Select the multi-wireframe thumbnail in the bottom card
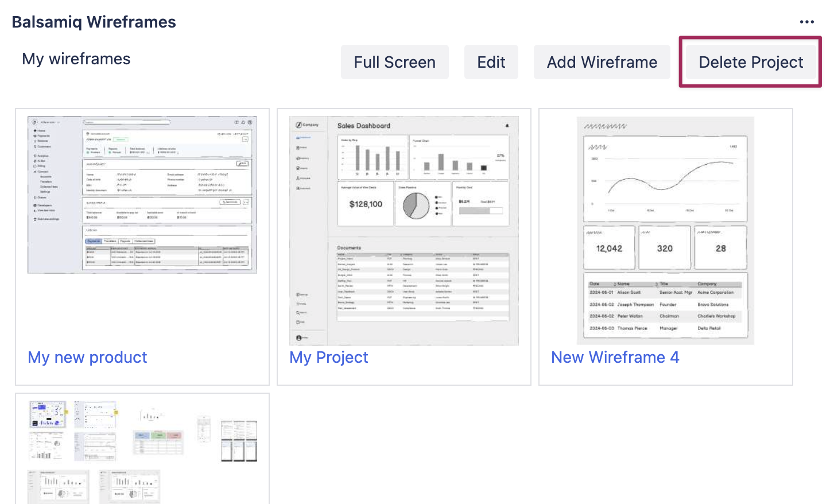838x504 pixels. tap(142, 452)
